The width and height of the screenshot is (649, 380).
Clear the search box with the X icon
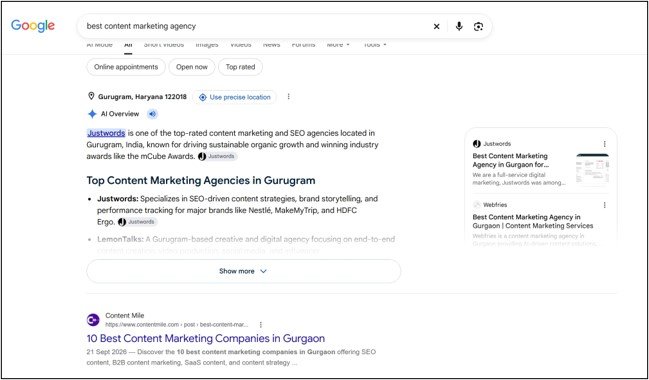[436, 26]
